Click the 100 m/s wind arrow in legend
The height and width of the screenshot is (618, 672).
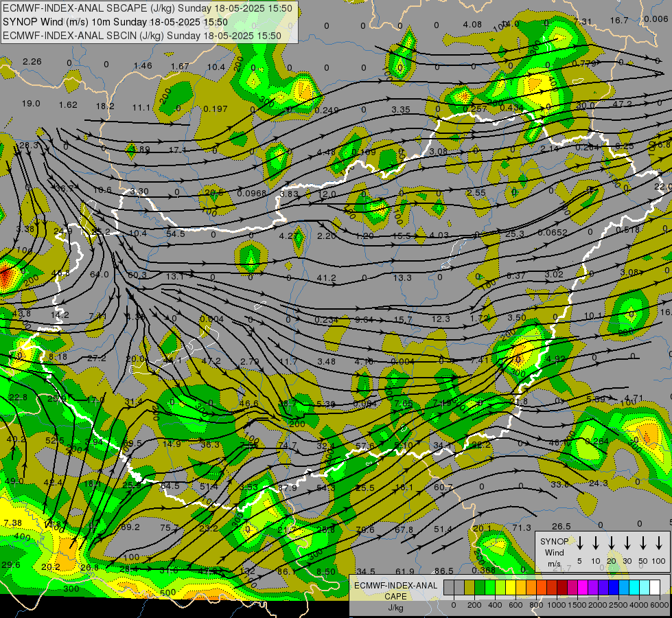(x=659, y=543)
